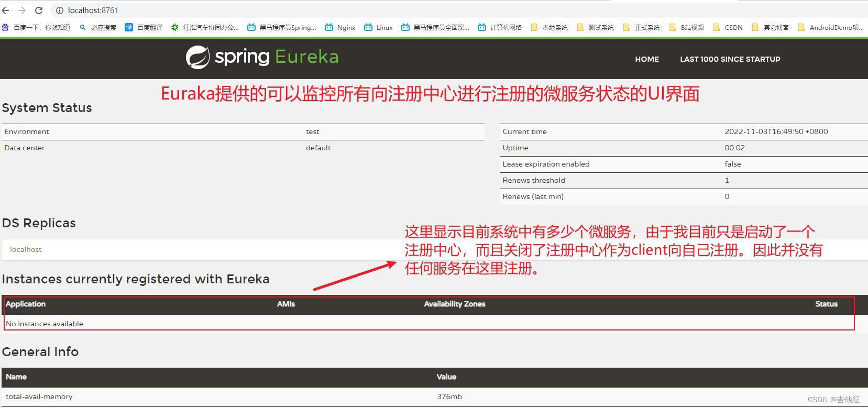The width and height of the screenshot is (868, 408).
Task: Reload the Eureka page
Action: [x=39, y=10]
